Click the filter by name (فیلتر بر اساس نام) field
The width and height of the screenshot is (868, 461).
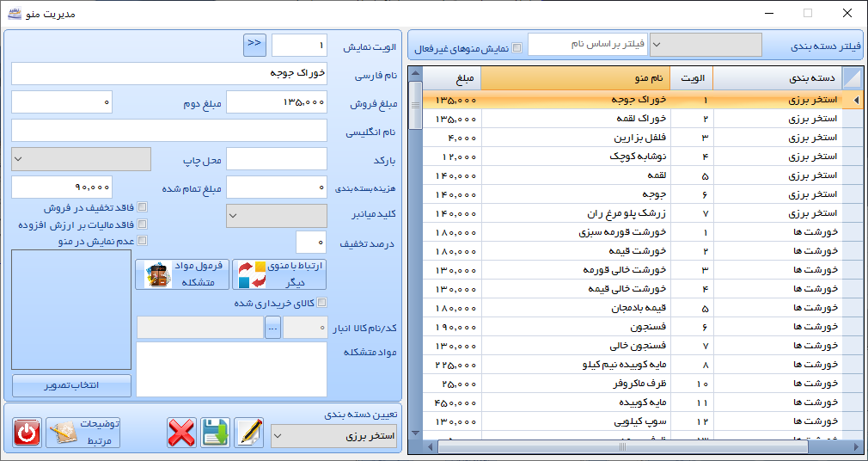point(585,45)
